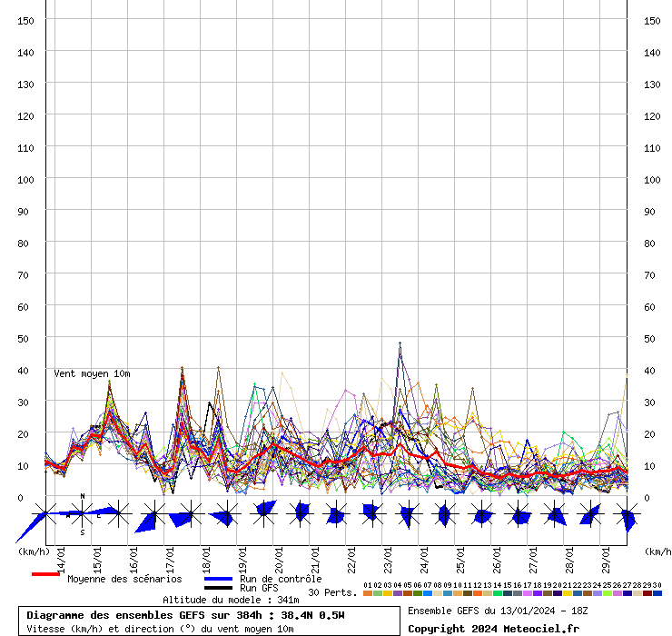The image size is (672, 636).
Task: Click the 25/01 date label on the axis
Action: click(x=461, y=554)
